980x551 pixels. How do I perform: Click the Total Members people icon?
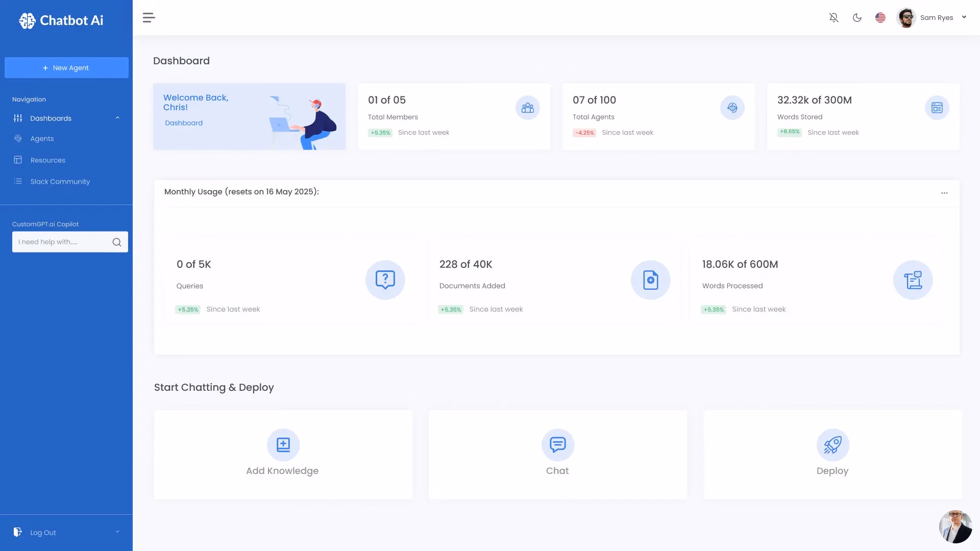527,108
